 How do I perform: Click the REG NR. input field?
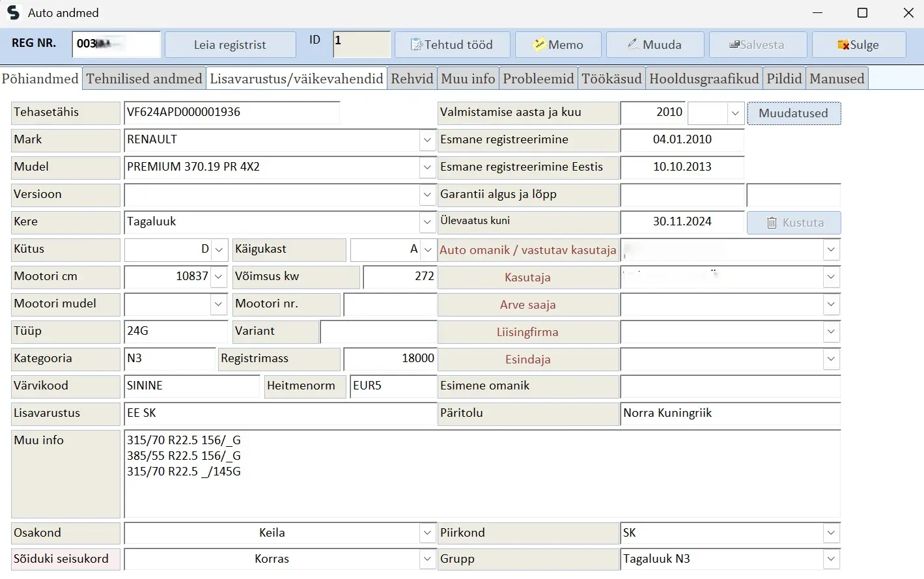click(117, 44)
